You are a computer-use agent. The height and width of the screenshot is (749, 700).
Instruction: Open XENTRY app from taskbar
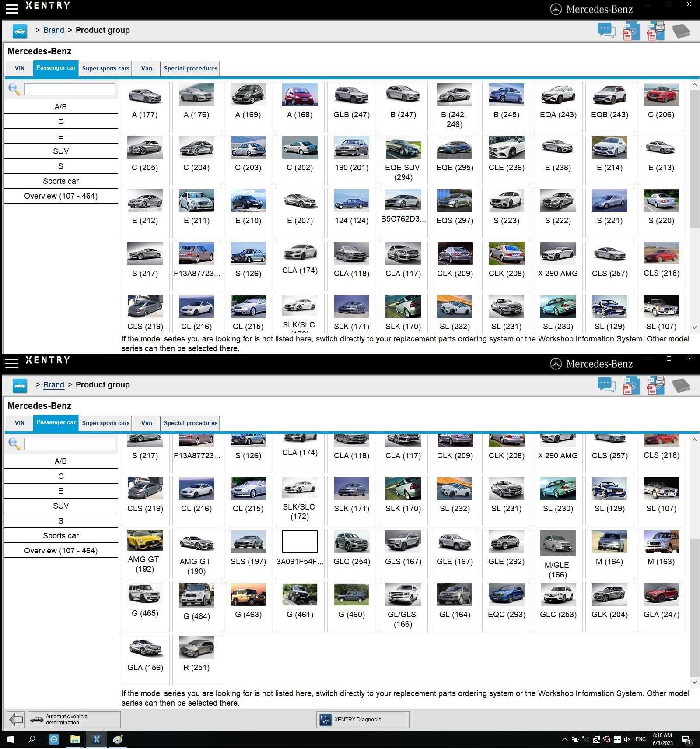[x=97, y=739]
